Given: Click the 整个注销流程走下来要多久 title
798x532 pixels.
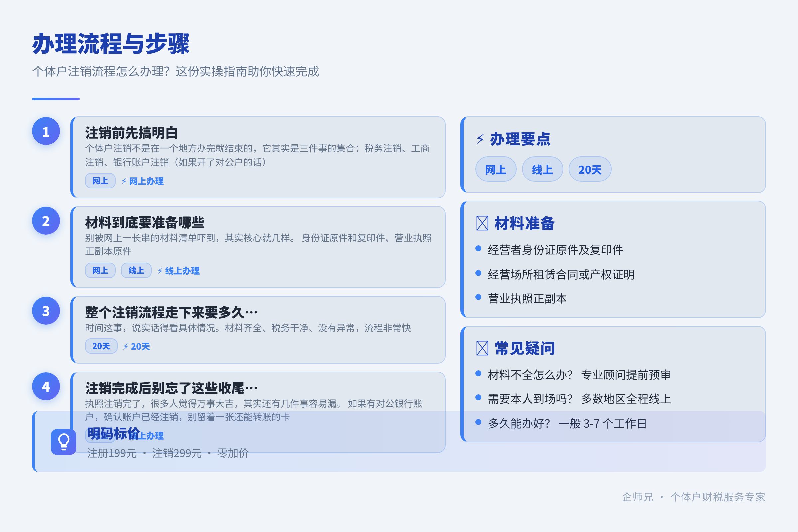Looking at the screenshot, I should pos(172,312).
